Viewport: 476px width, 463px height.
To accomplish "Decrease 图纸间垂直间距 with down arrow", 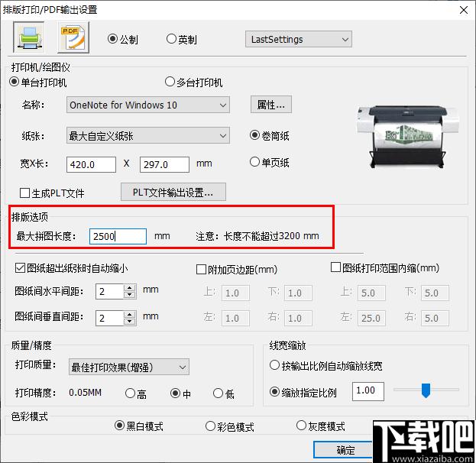I will (x=130, y=322).
